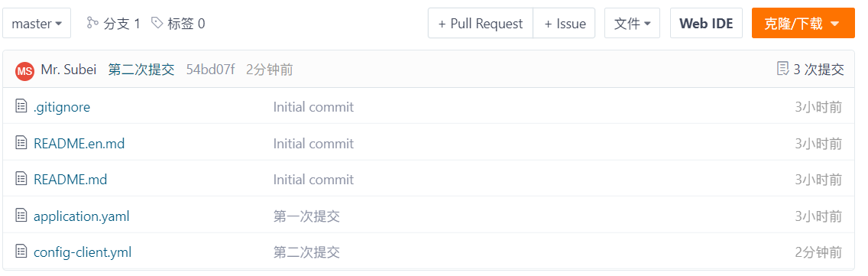Image resolution: width=868 pixels, height=276 pixels.
Task: Click the file icon beside README.en.md
Action: pyautogui.click(x=21, y=143)
